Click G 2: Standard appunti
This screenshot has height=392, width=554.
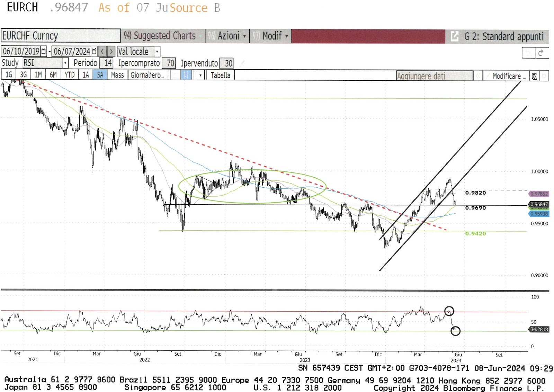[x=504, y=36]
